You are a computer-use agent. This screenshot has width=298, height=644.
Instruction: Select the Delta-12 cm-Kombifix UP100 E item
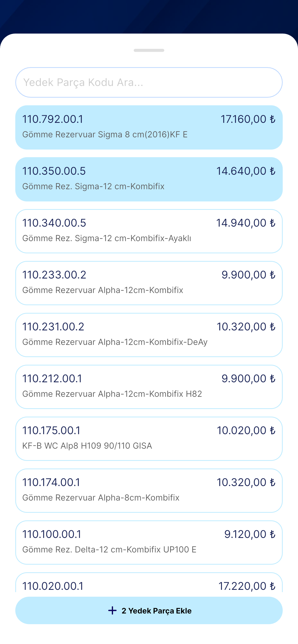tap(149, 543)
